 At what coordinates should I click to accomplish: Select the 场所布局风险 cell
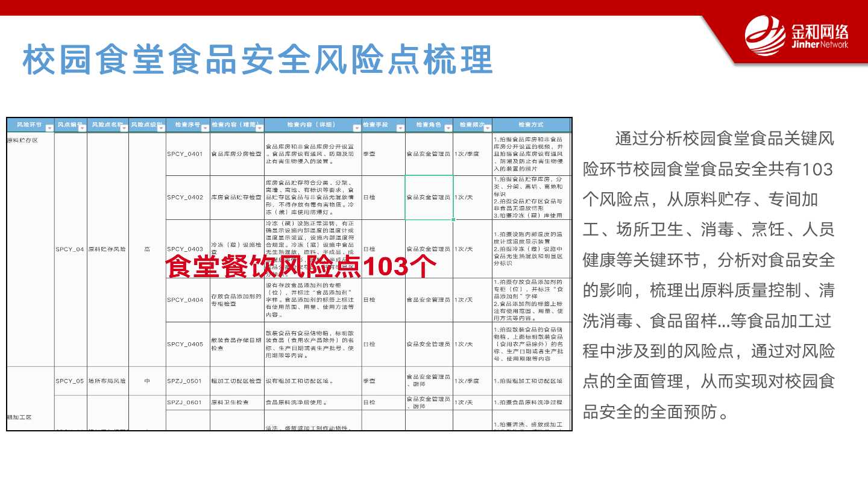(108, 381)
